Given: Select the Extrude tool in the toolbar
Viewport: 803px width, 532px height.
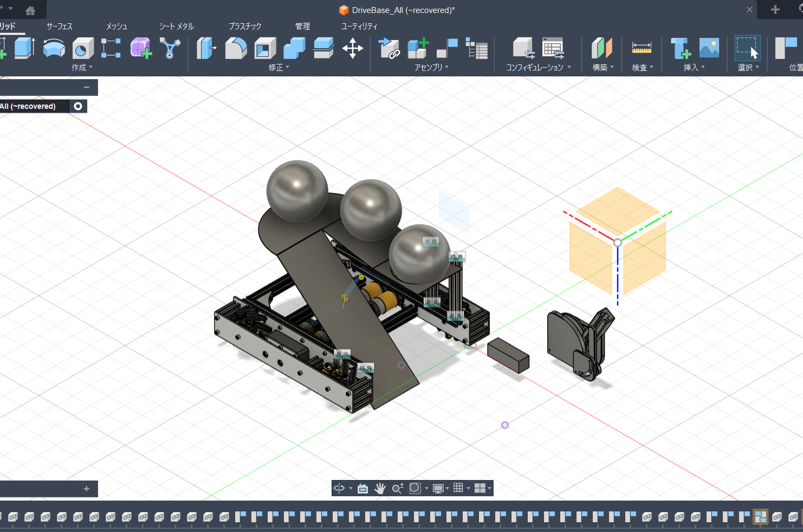Looking at the screenshot, I should (x=24, y=48).
